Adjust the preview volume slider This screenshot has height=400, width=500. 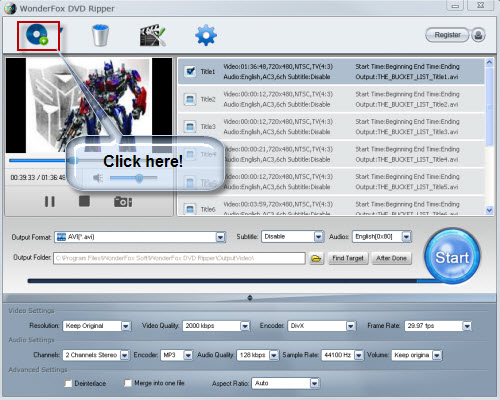pos(133,178)
